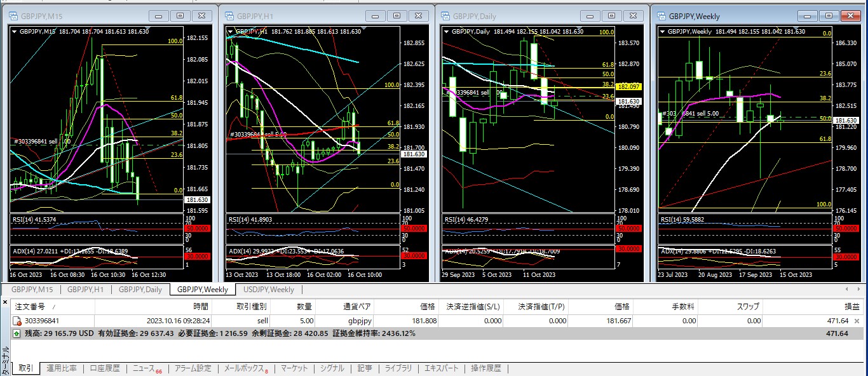Close order 303396841 with the row's x
Screen dimensions: 868x376
click(857, 321)
